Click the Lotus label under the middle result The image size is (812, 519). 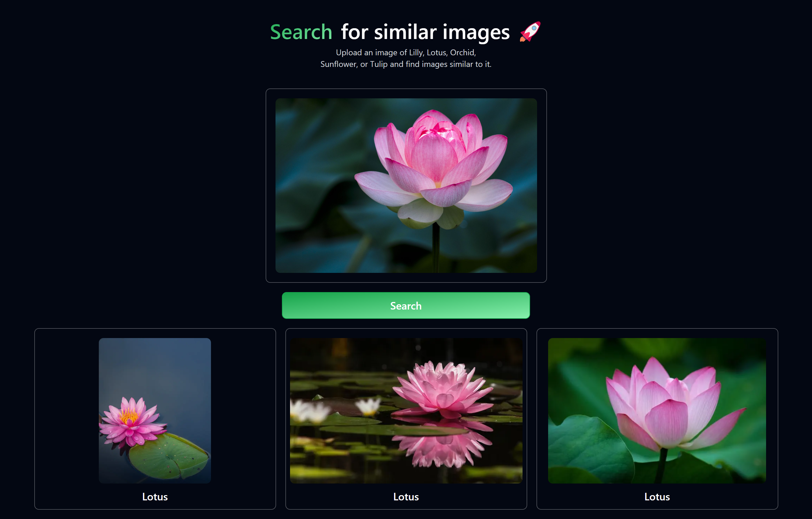tap(406, 497)
